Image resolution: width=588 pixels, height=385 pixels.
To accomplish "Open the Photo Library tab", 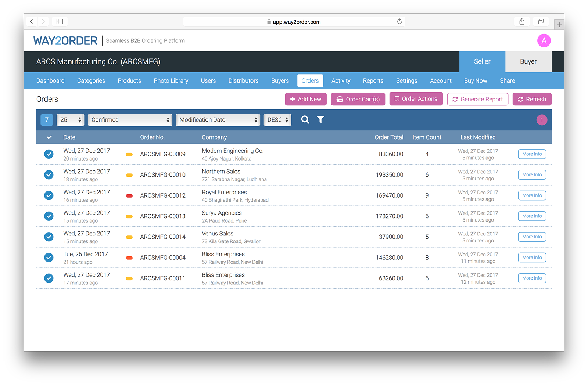I will 171,81.
